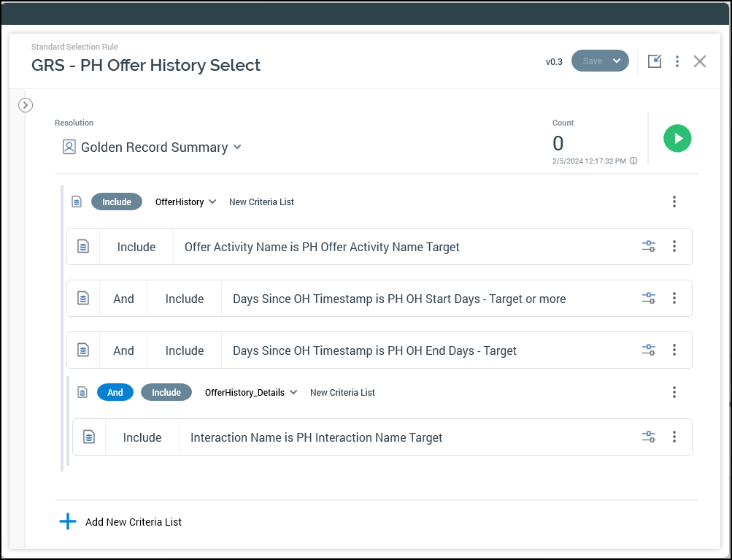Image resolution: width=732 pixels, height=560 pixels.
Task: Open settings for Interaction Name criterion
Action: [x=648, y=437]
